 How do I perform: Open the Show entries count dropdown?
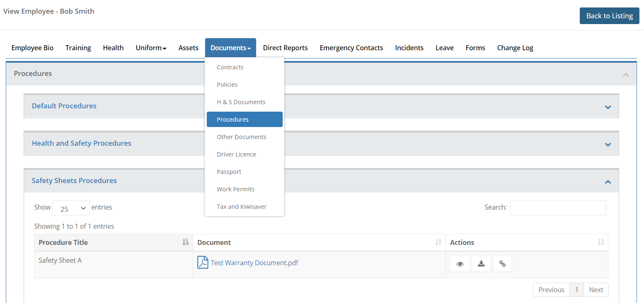[71, 208]
